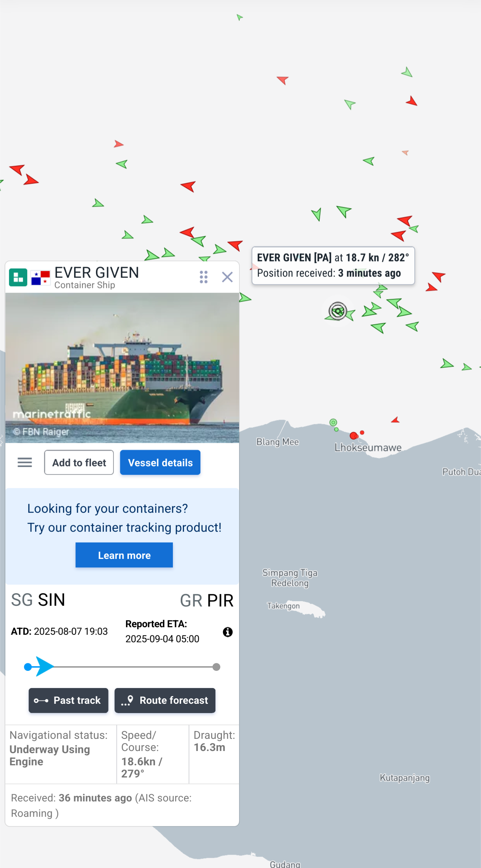Show the Route forecast
Screen dimensions: 481x868
pos(165,700)
